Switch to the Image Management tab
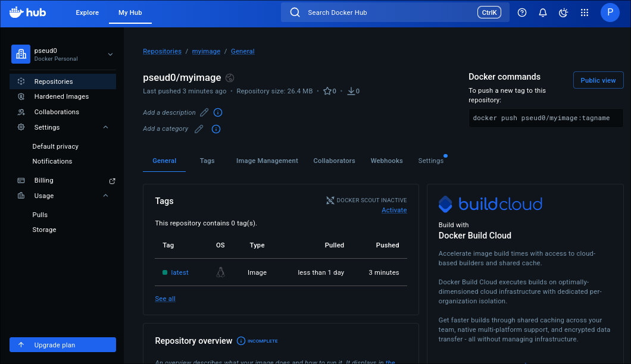This screenshot has width=631, height=364. tap(267, 161)
